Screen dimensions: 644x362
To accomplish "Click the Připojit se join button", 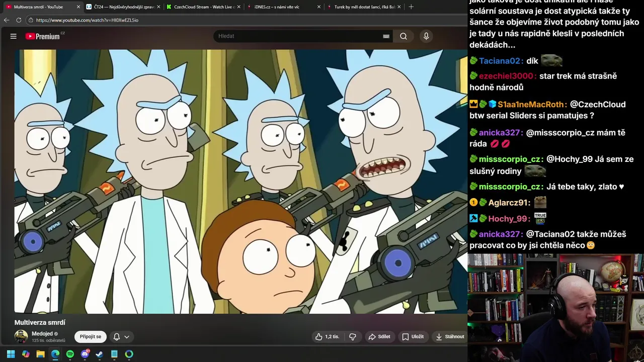I will point(91,337).
